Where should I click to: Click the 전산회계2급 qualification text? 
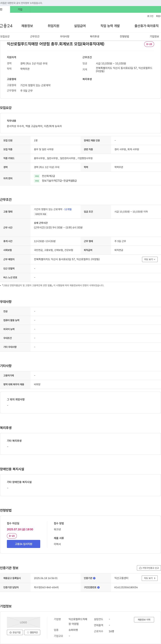[x=48, y=176]
